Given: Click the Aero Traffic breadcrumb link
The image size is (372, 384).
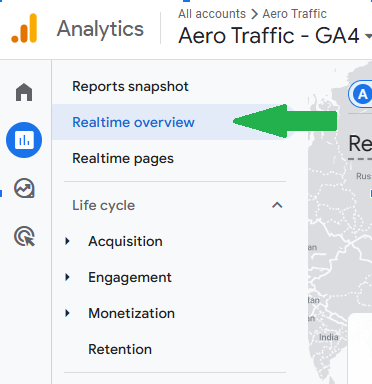Looking at the screenshot, I should [x=295, y=14].
